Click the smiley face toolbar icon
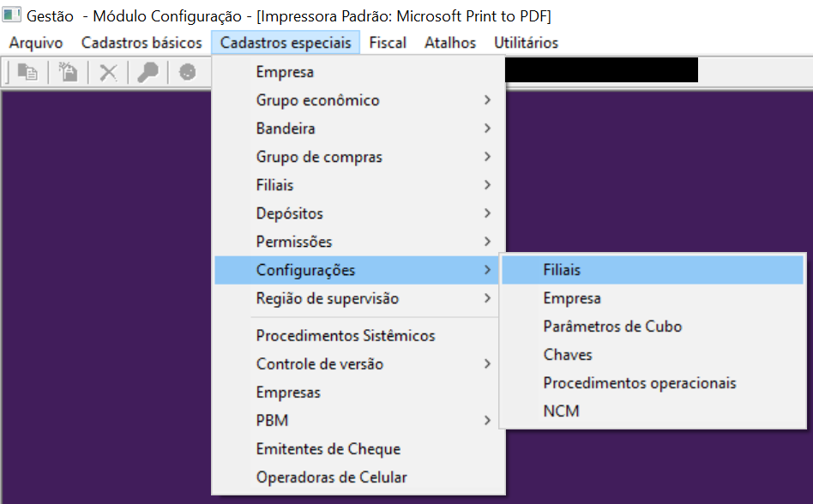 (x=187, y=73)
